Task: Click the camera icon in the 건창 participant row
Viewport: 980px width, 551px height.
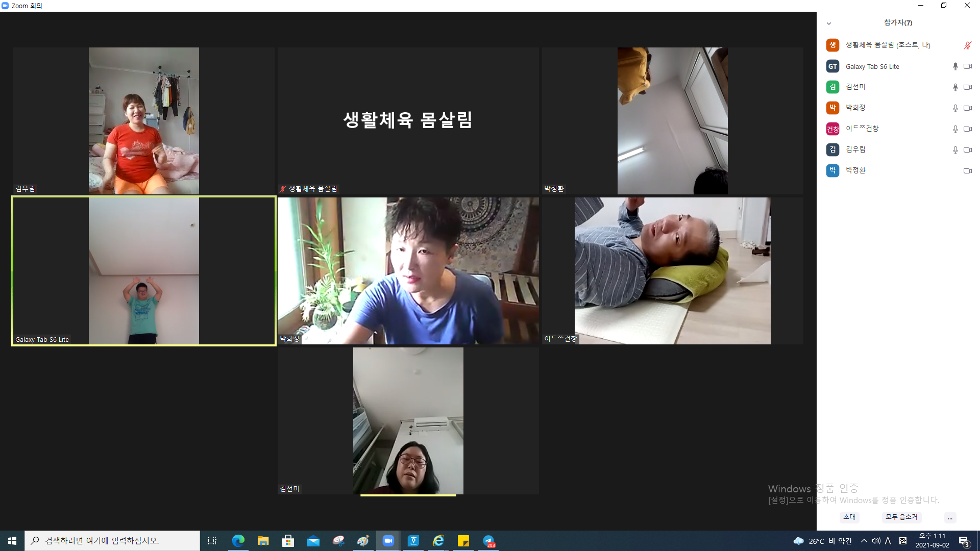Action: pos(967,129)
